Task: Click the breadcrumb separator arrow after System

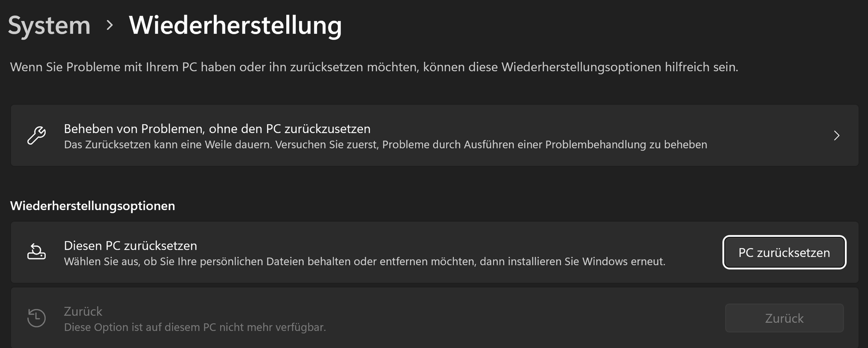Action: [109, 25]
